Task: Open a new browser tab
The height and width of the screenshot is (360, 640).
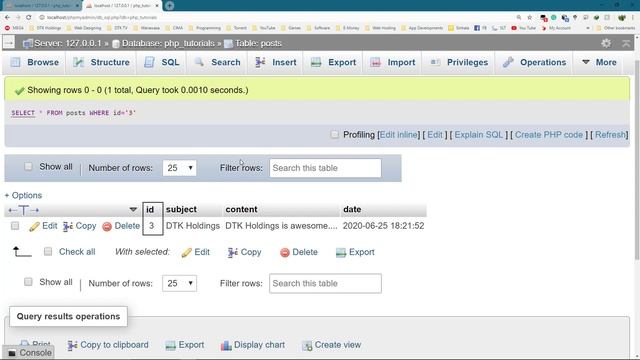Action: click(170, 6)
